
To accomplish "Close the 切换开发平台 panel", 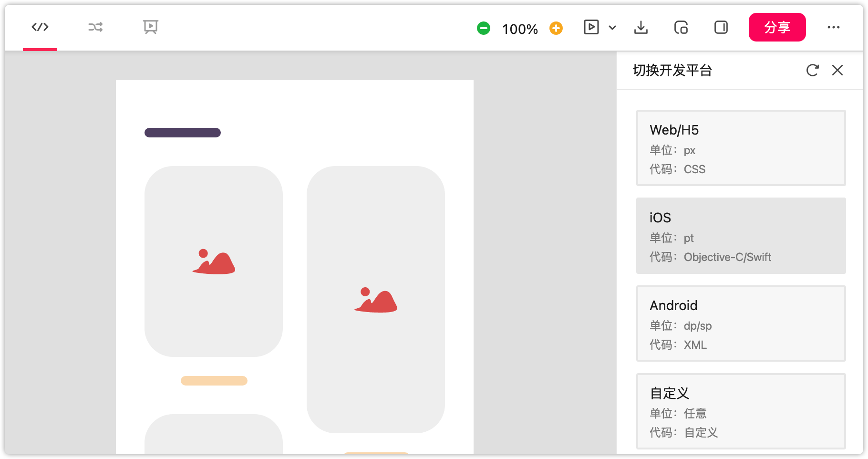I will (837, 70).
